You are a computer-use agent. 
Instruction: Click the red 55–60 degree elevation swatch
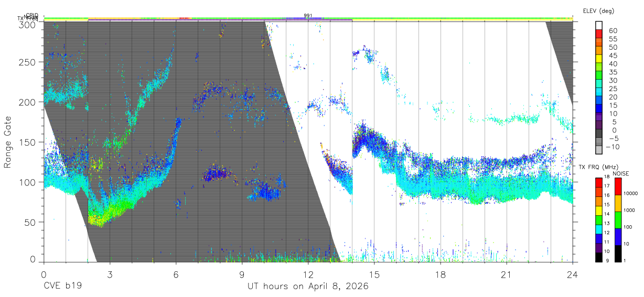coord(600,35)
